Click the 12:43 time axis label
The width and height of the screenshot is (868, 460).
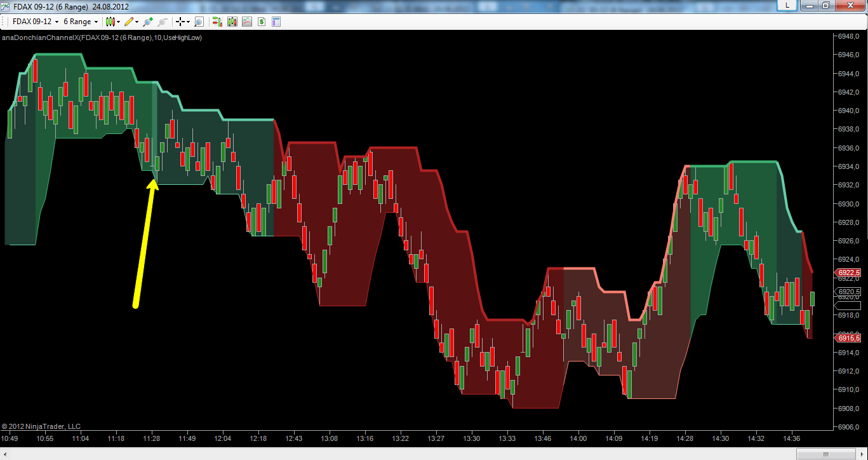(294, 438)
